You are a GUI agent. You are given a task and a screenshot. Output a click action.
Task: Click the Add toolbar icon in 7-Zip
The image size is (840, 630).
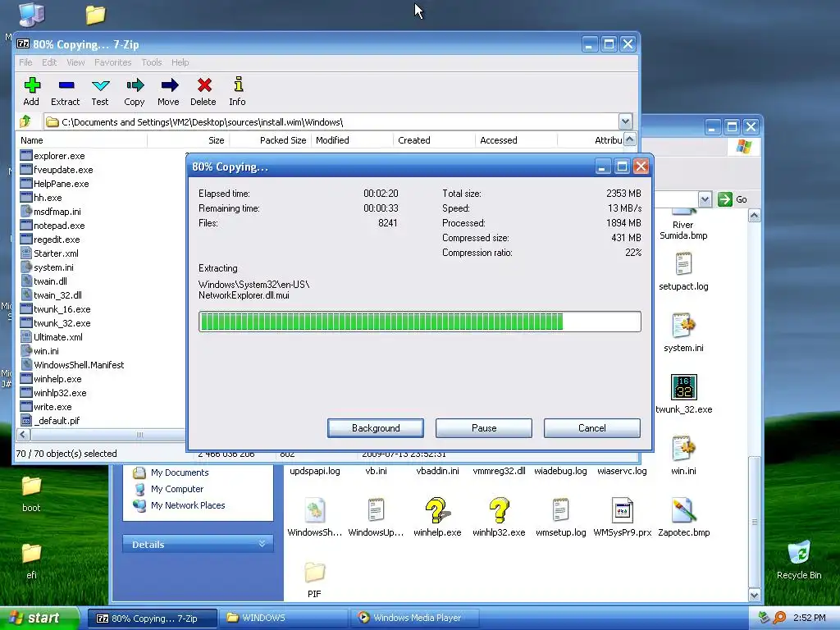(32, 92)
